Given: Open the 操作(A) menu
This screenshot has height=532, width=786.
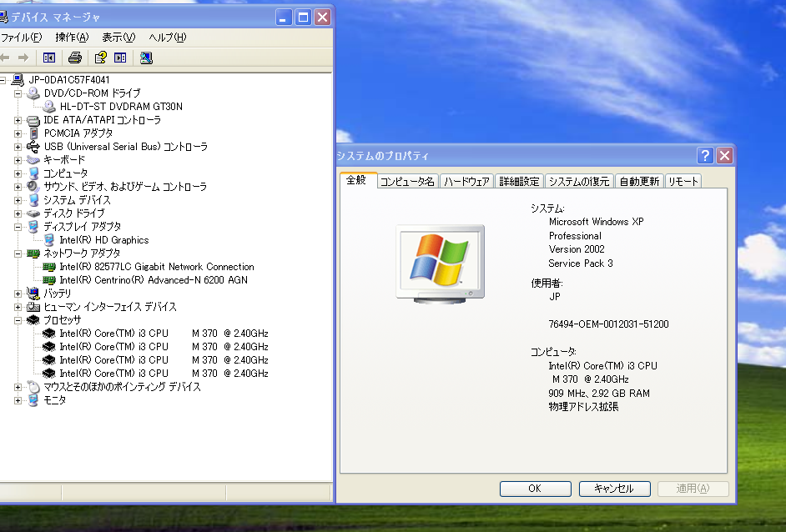Looking at the screenshot, I should click(72, 38).
